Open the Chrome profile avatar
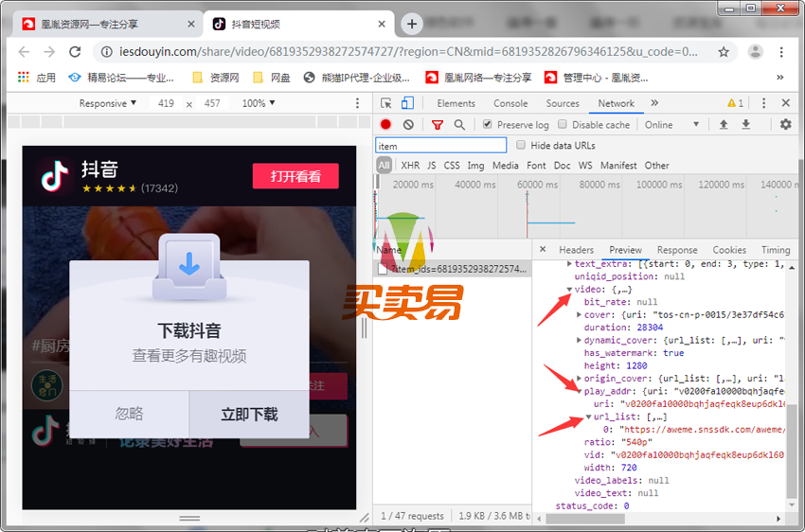The image size is (805, 532). (755, 52)
